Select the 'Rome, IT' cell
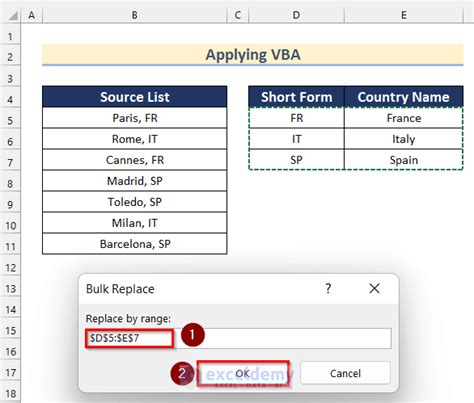The image size is (474, 403). coord(135,139)
